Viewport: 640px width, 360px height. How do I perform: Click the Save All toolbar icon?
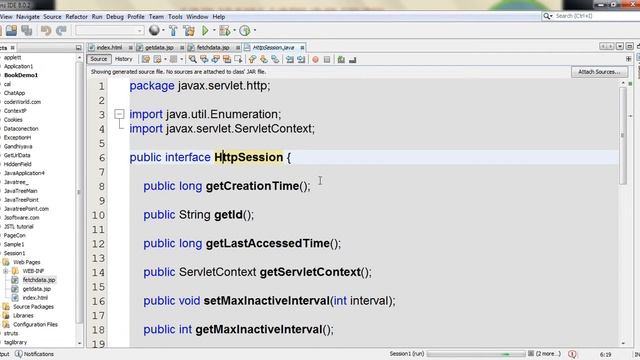tap(27, 31)
